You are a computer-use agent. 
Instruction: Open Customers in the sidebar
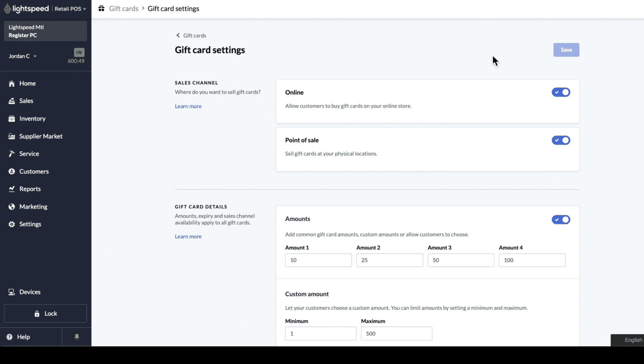click(x=34, y=172)
